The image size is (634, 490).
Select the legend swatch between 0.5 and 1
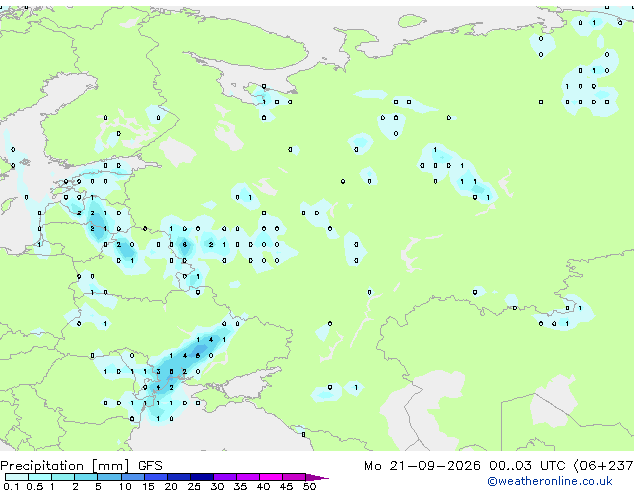pyautogui.click(x=40, y=477)
